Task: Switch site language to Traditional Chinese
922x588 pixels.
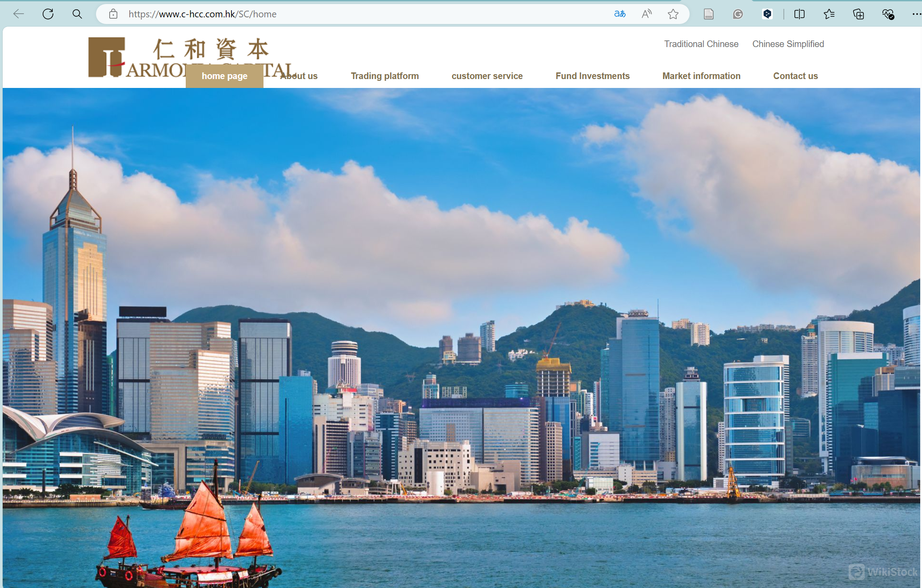Action: (701, 44)
